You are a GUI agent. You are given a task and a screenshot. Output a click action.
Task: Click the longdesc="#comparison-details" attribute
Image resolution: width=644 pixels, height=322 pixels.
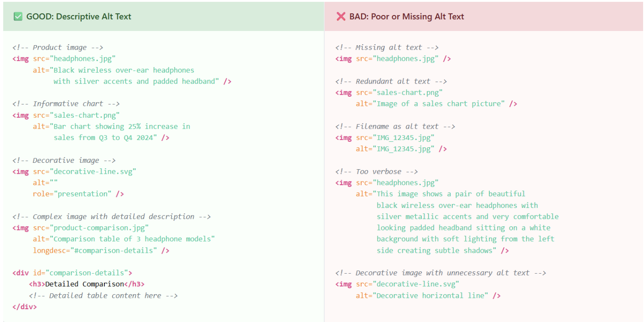coord(95,250)
